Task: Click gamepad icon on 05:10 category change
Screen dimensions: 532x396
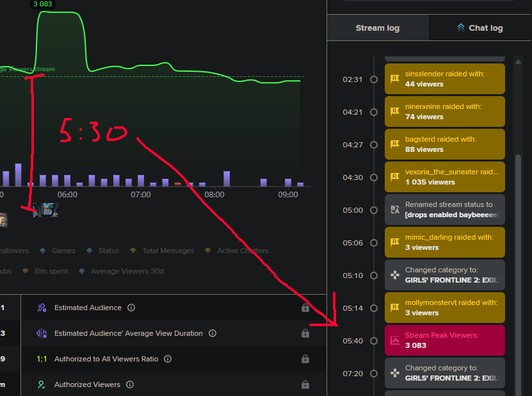Action: pos(395,275)
